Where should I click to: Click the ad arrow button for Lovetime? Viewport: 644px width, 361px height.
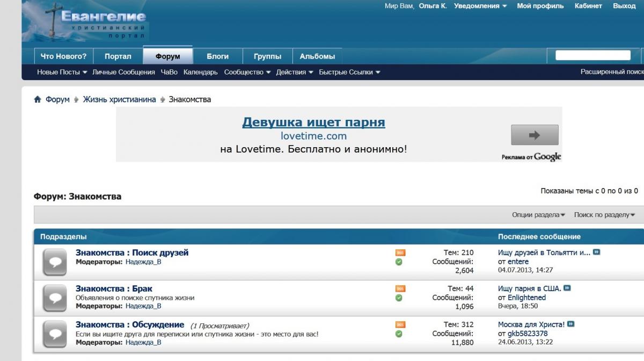[534, 135]
